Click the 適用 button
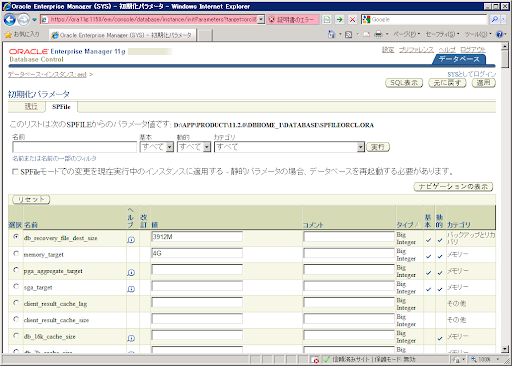 pyautogui.click(x=484, y=83)
